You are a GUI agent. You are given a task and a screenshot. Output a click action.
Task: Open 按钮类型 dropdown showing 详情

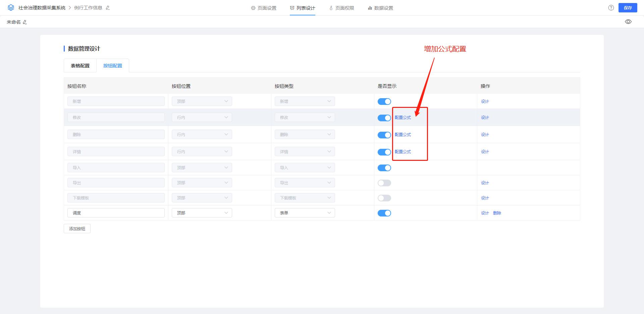(305, 151)
